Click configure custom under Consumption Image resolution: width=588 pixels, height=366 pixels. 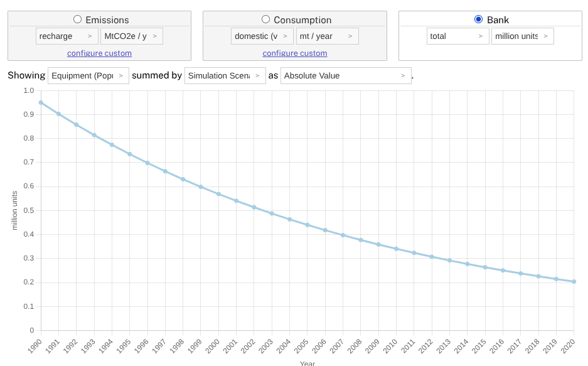tap(294, 53)
